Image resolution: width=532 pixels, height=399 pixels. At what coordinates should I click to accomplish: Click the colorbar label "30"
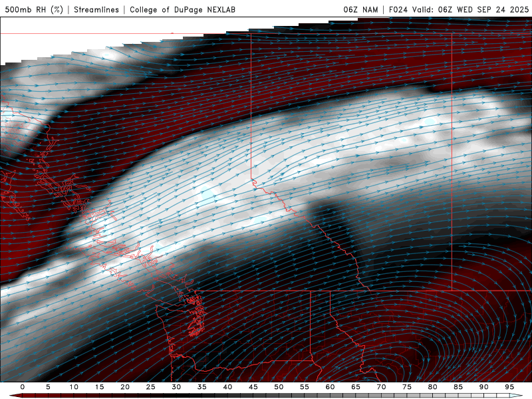click(176, 387)
